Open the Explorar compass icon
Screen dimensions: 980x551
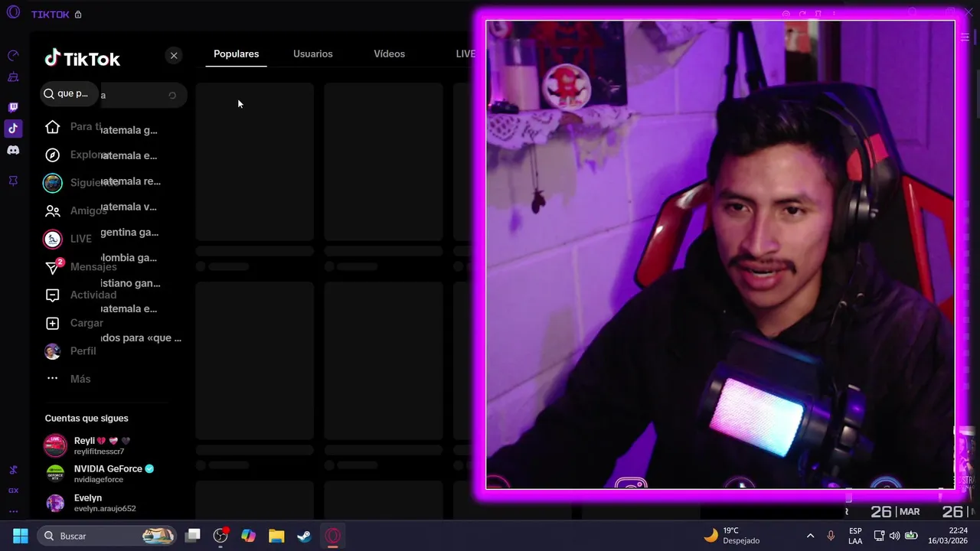click(x=52, y=155)
